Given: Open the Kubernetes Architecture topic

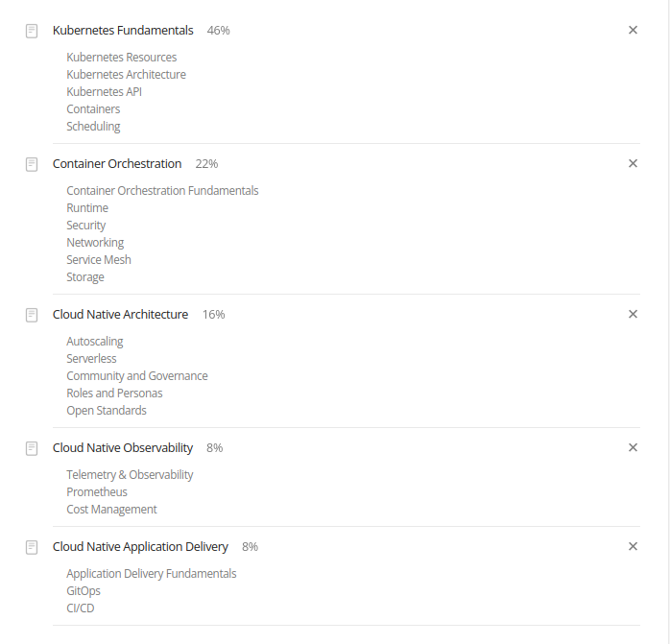Looking at the screenshot, I should click(126, 74).
